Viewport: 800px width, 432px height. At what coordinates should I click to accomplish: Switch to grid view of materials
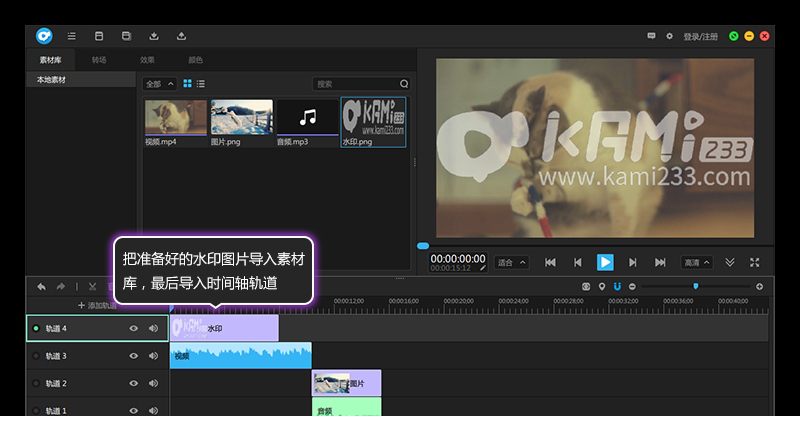tap(187, 84)
